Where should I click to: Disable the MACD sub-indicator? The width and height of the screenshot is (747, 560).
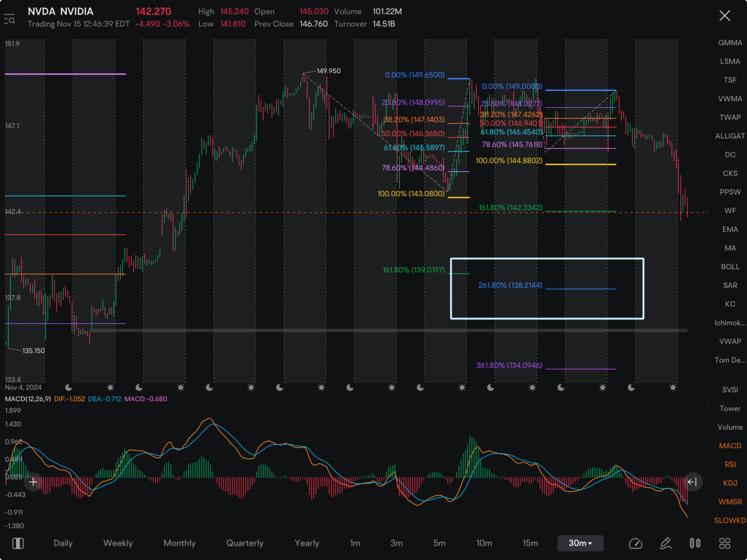pos(730,446)
